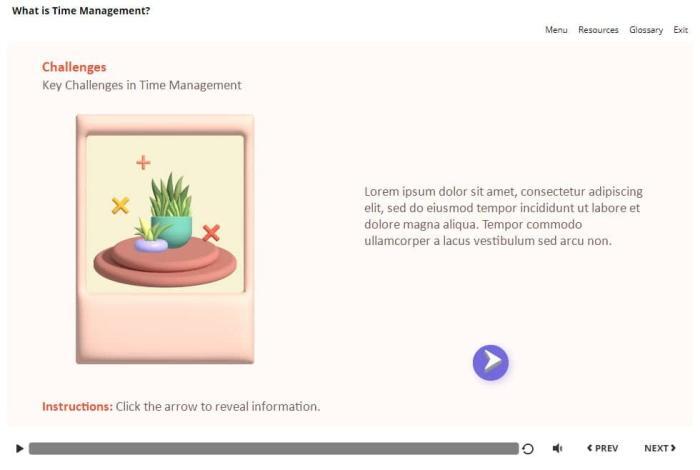The width and height of the screenshot is (700, 470).
Task: Click the orange plus icon in illustration
Action: tap(143, 162)
